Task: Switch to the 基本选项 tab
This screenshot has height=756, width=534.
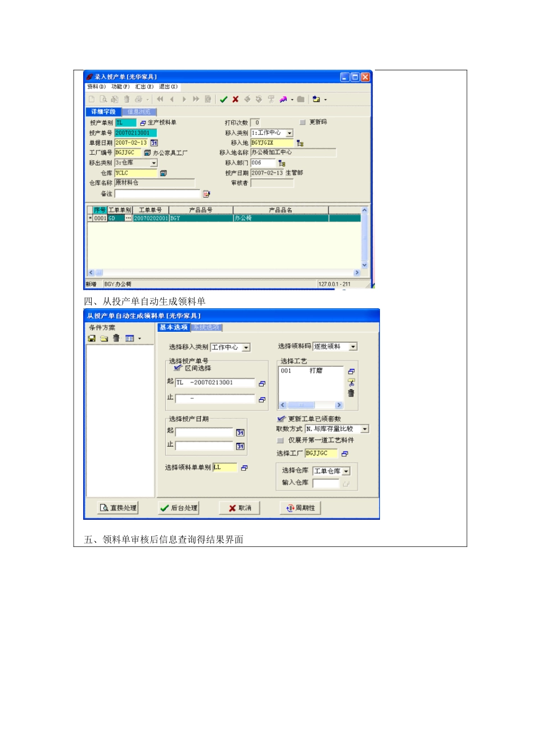Action: click(174, 327)
